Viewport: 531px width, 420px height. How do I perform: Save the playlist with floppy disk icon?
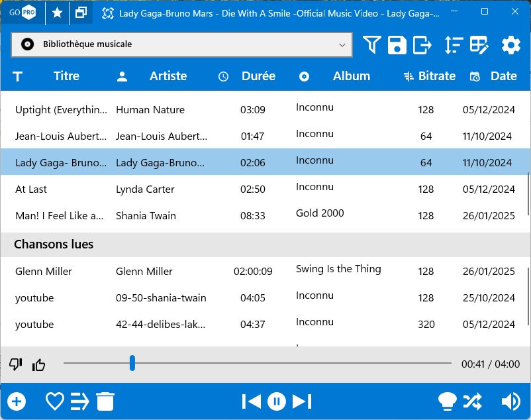tap(397, 44)
